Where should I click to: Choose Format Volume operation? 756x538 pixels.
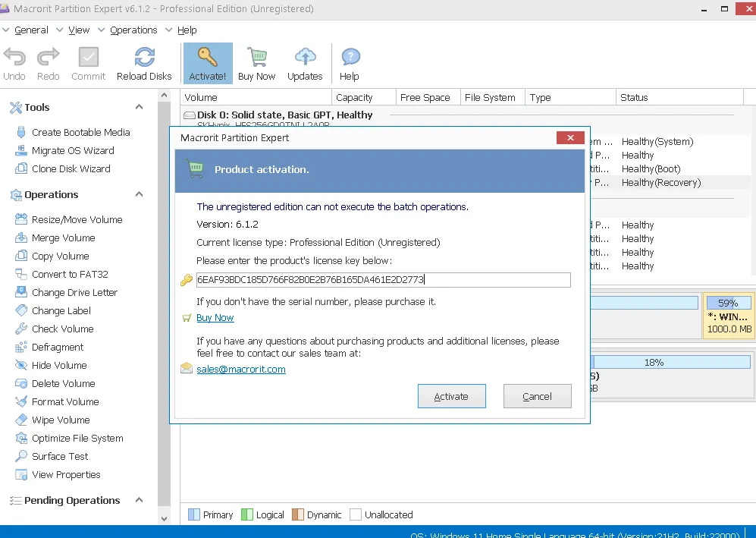pos(58,402)
